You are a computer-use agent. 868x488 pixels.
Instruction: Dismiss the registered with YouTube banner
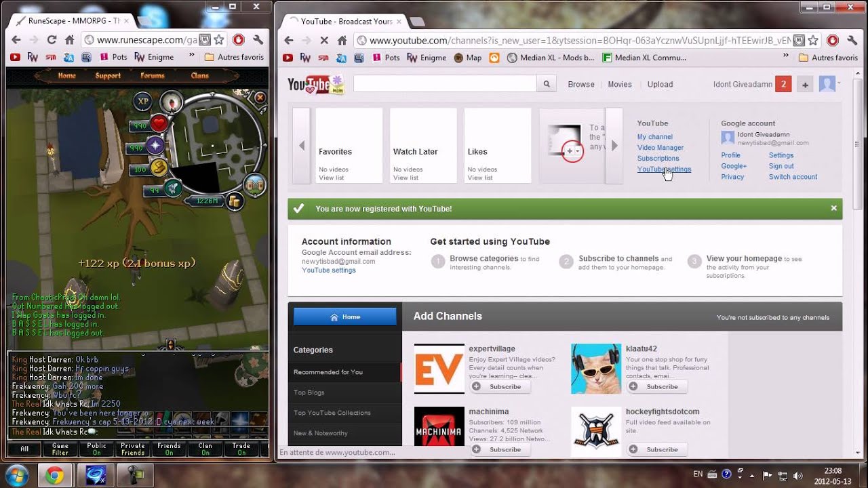click(833, 209)
